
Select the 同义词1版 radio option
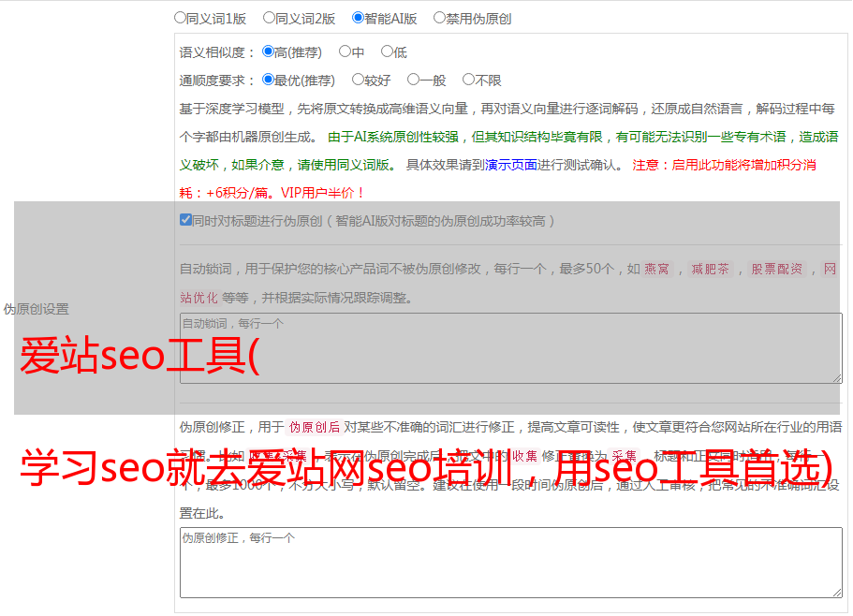point(180,18)
